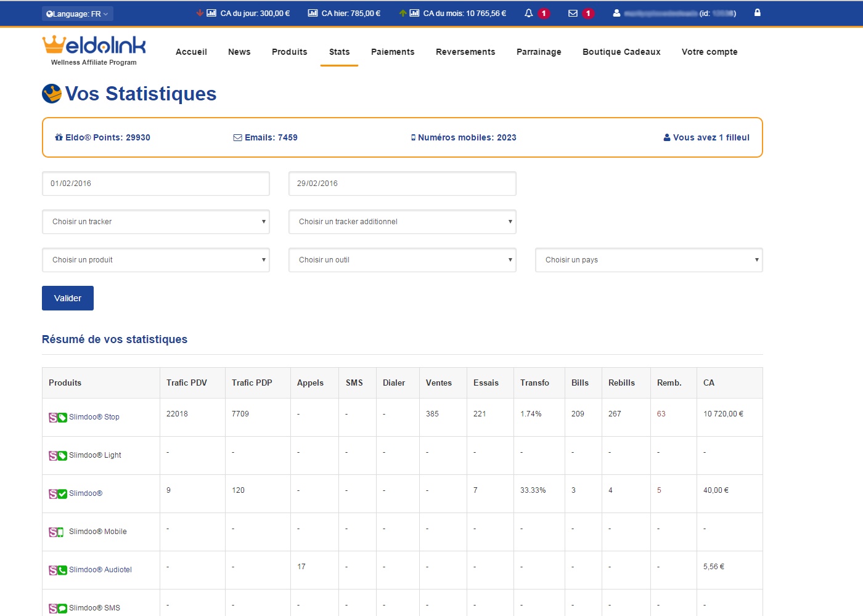
Task: Expand the Choisir un produit dropdown
Action: coord(156,260)
